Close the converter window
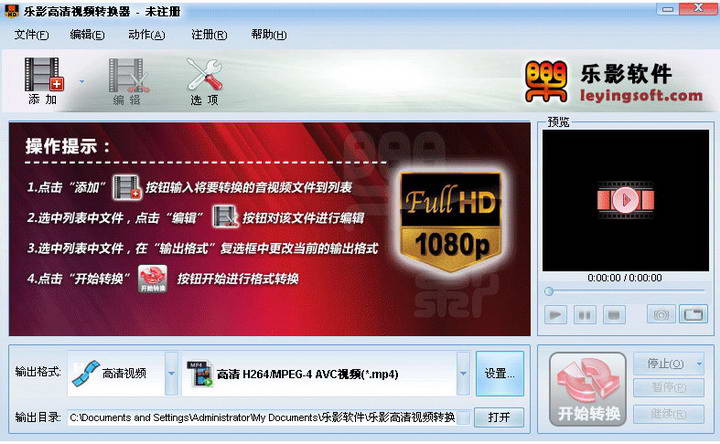This screenshot has width=720, height=444. point(698,8)
